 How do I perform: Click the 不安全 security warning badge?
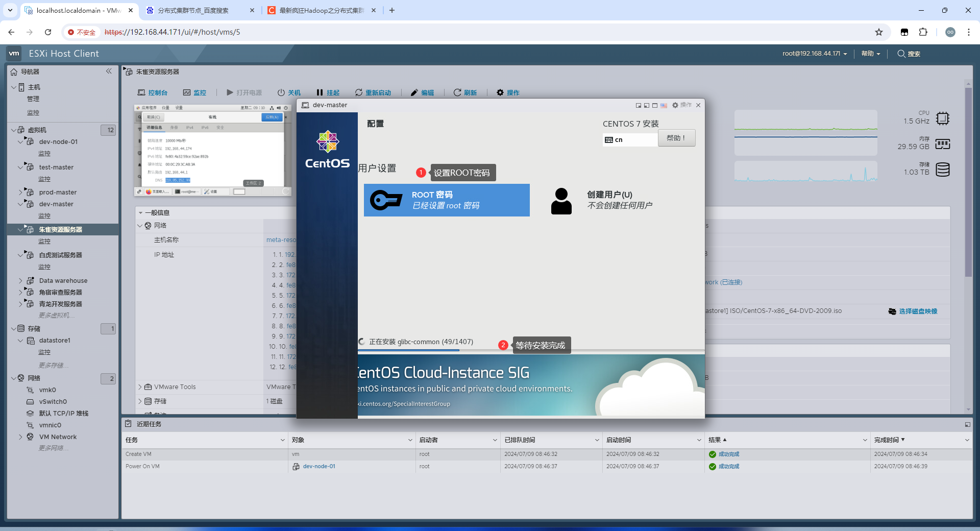click(82, 32)
